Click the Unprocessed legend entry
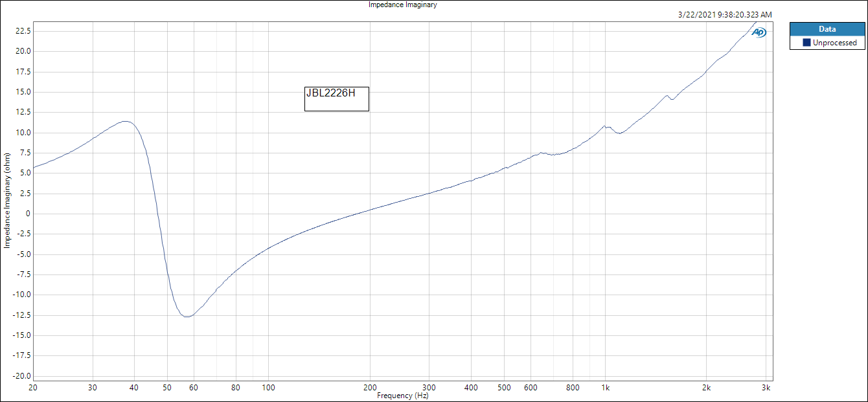The height and width of the screenshot is (402, 868). tap(827, 43)
